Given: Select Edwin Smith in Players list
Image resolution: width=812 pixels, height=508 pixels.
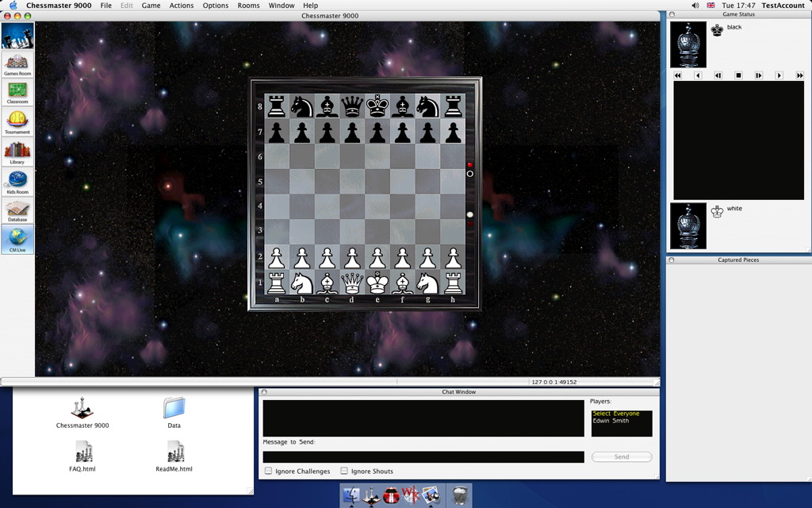Looking at the screenshot, I should coord(611,421).
